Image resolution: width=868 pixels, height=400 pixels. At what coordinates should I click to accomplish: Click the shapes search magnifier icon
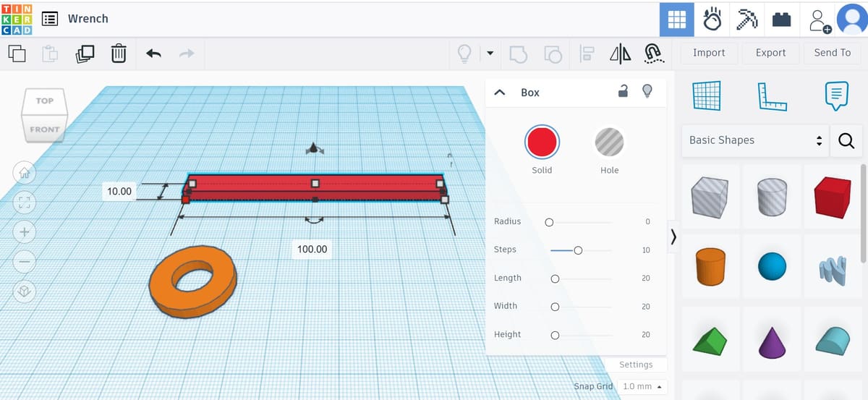[x=846, y=141]
